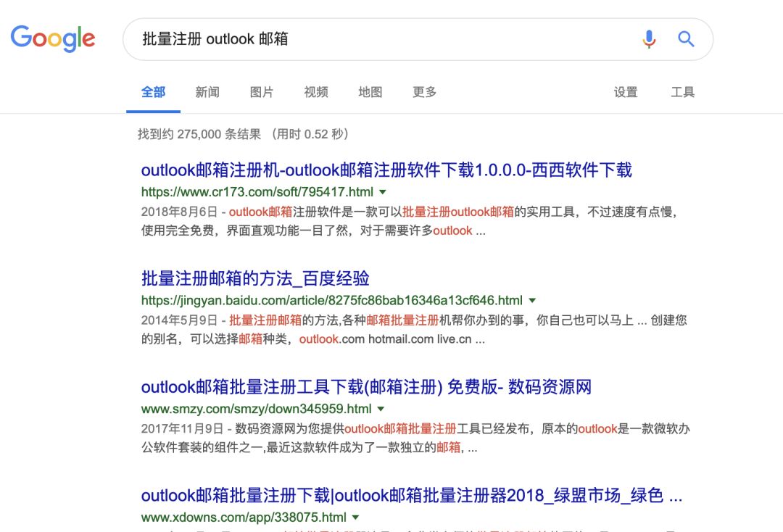The width and height of the screenshot is (783, 532).
Task: Open outlook邮箱批量注册下载 绿盟市场 result
Action: click(412, 496)
